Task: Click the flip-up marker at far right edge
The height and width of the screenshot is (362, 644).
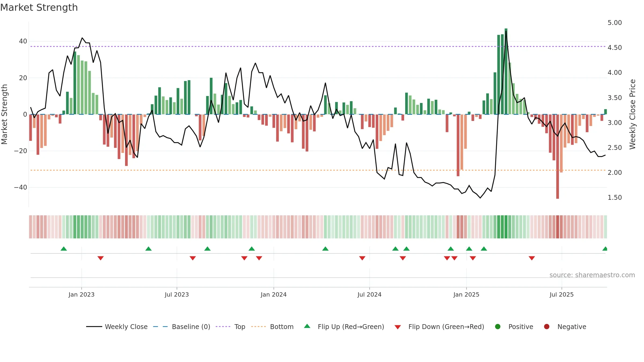Action: (x=605, y=249)
